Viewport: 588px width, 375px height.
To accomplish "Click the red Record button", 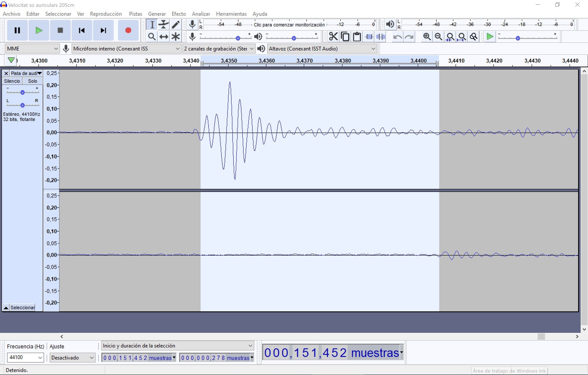I will coord(128,30).
